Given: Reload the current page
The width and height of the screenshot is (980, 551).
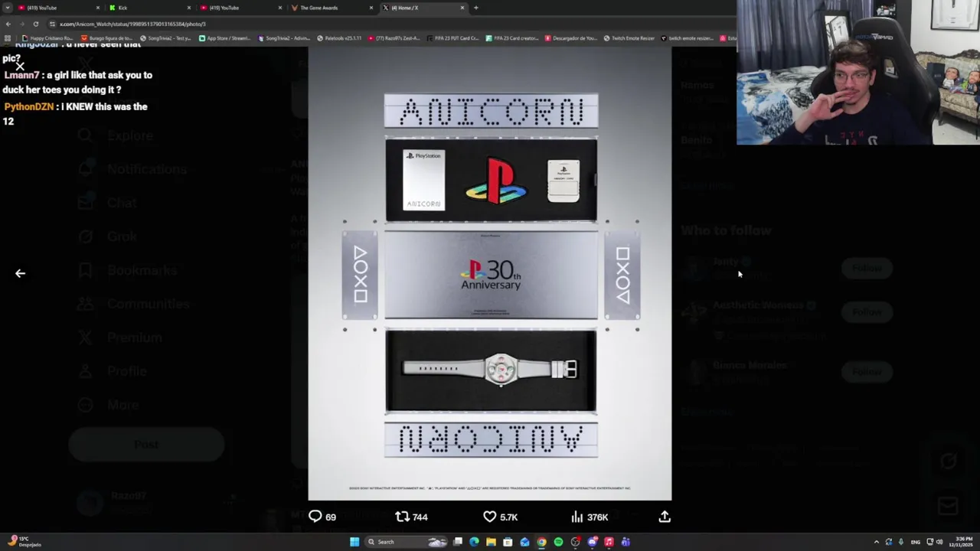Looking at the screenshot, I should click(x=35, y=24).
